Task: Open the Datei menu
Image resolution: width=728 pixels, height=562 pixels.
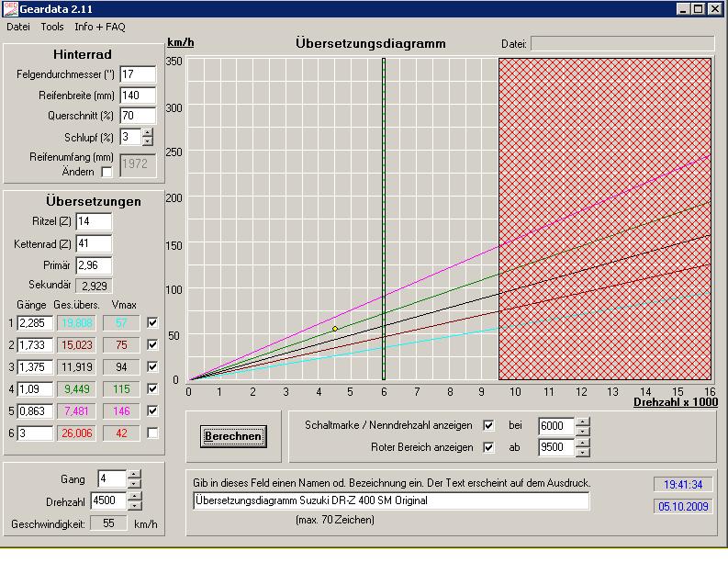Action: click(18, 27)
